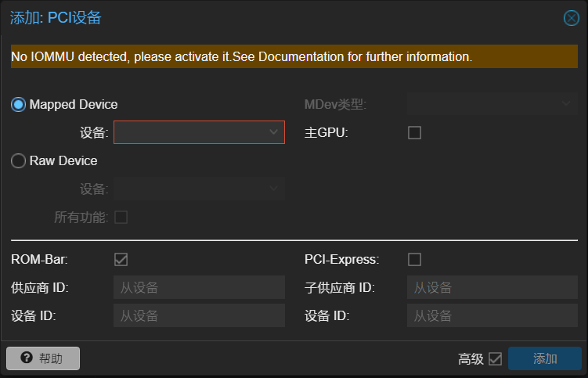Click the right-side 设备 ID input field
Screen dimensions: 588x378
coord(492,315)
